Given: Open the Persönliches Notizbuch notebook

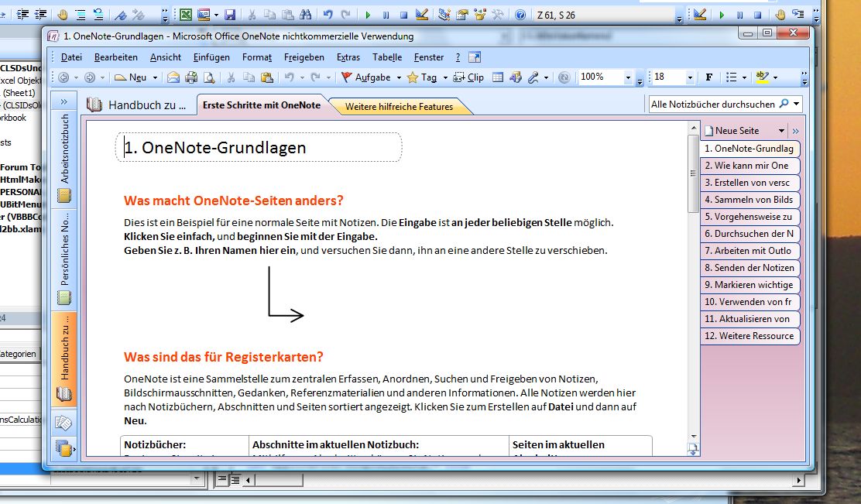Looking at the screenshot, I should 64,259.
